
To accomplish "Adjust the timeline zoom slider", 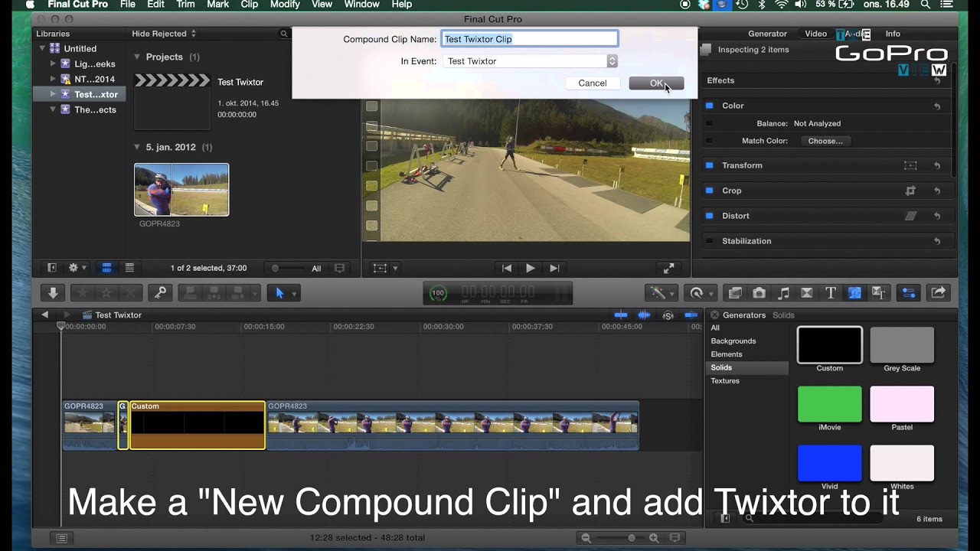I will click(622, 538).
